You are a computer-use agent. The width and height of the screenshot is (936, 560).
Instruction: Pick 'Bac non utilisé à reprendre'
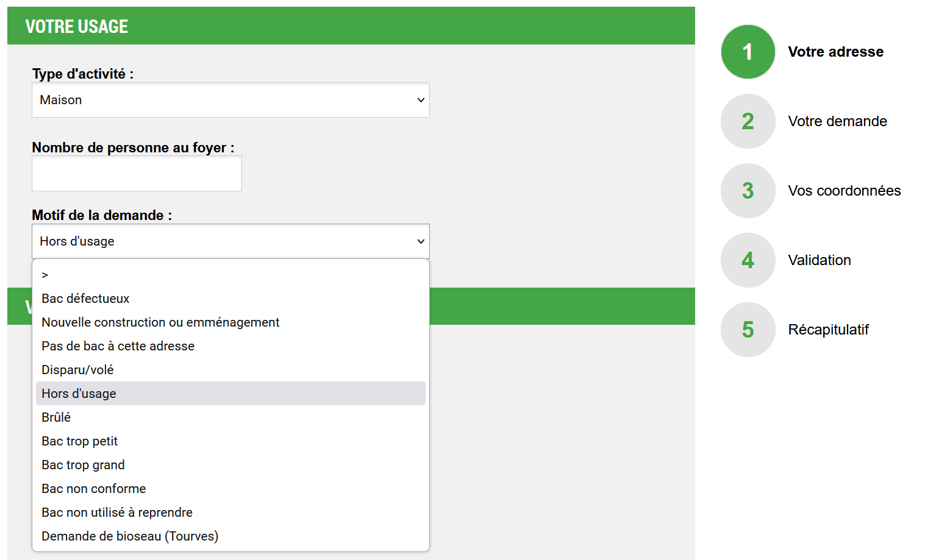point(117,512)
